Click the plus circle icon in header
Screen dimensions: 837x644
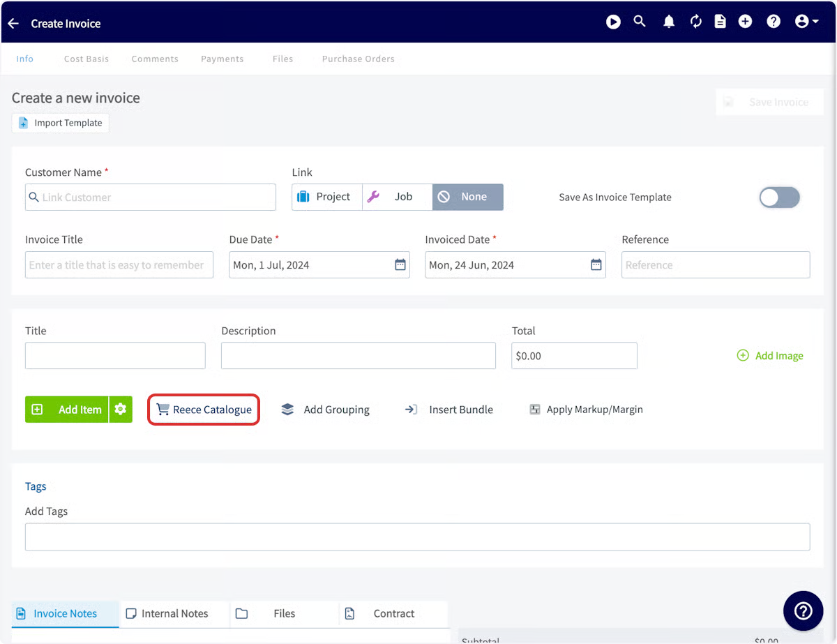click(x=746, y=22)
